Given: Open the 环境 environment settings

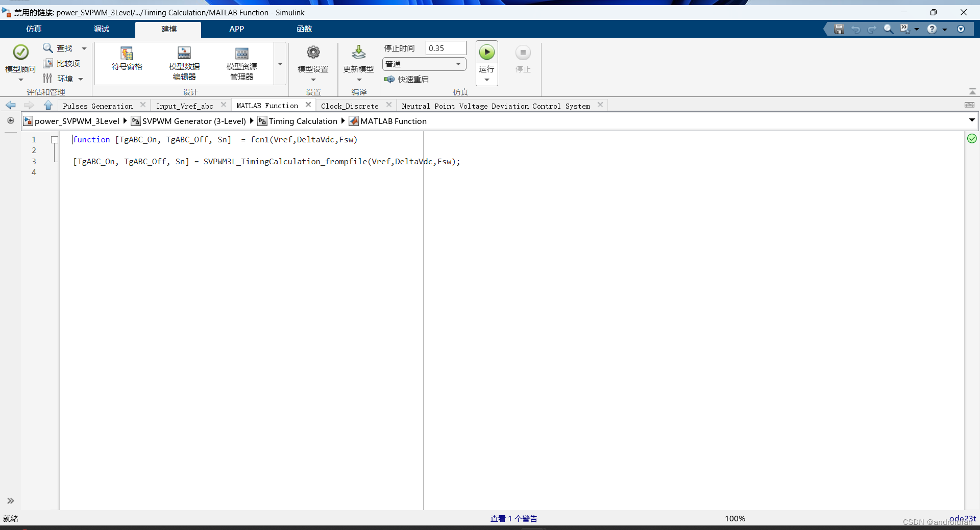Looking at the screenshot, I should (58, 79).
